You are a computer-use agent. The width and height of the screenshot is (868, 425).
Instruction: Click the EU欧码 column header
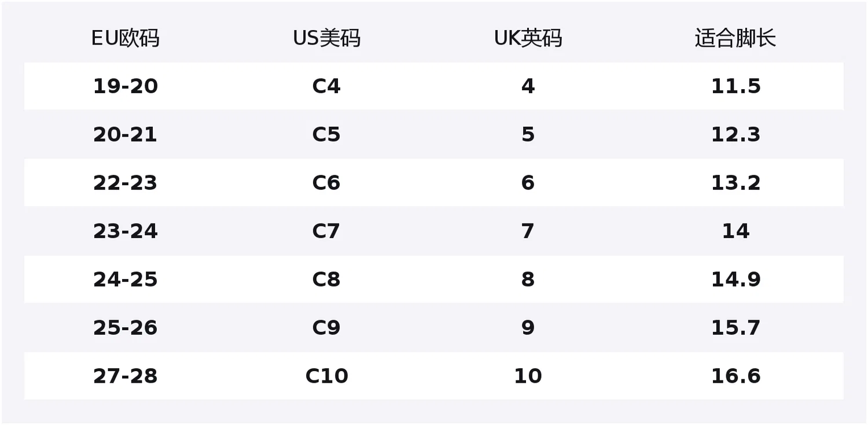[x=125, y=39]
